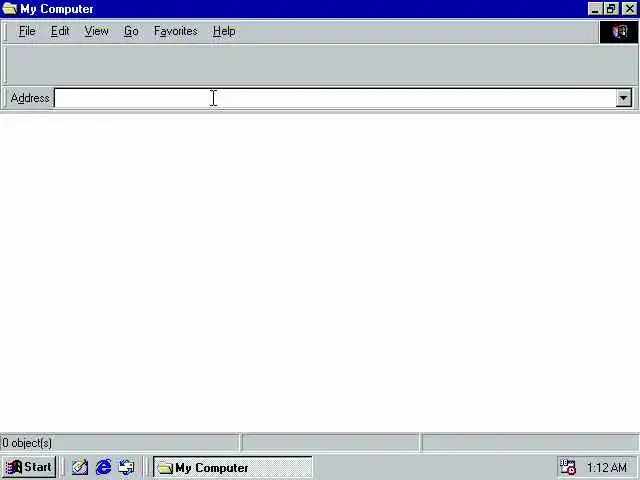Open the Go menu
640x480 pixels.
point(131,31)
